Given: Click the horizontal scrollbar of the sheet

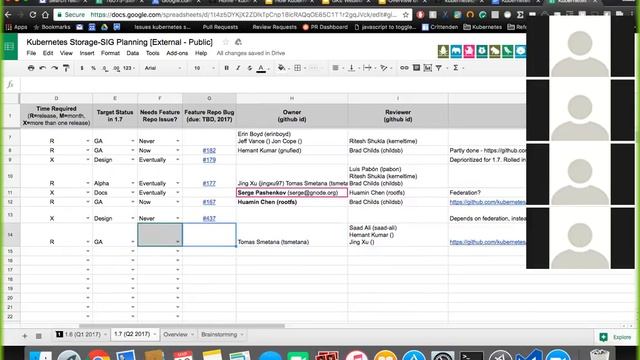Looking at the screenshot, I should [182, 326].
